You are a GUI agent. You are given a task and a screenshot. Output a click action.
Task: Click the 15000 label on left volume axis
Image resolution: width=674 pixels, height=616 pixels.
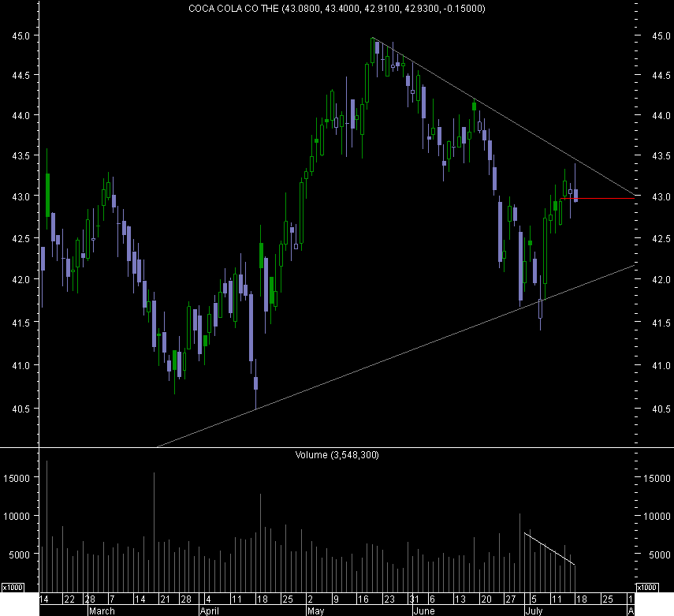[x=17, y=478]
